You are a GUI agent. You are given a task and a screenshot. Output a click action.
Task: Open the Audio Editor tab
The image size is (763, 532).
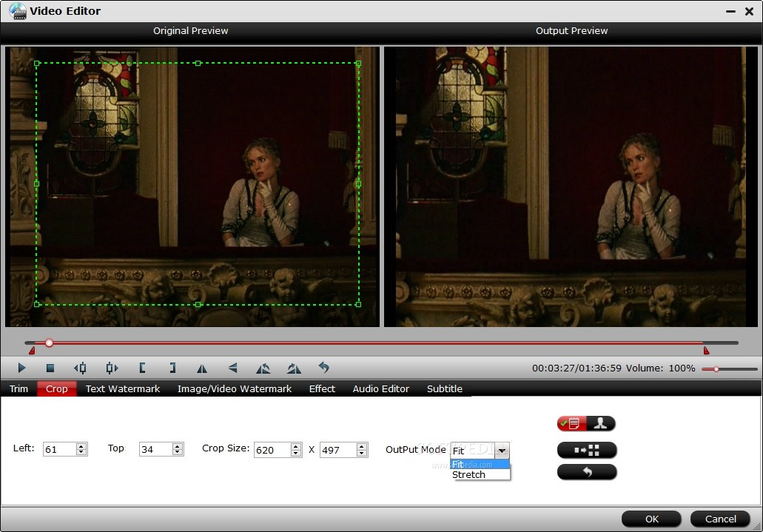point(381,388)
